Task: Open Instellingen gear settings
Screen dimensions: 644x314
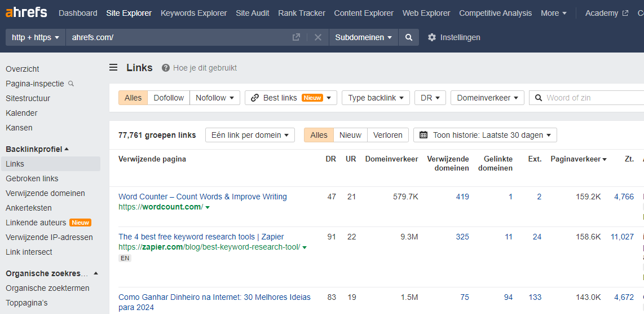Action: [x=454, y=37]
